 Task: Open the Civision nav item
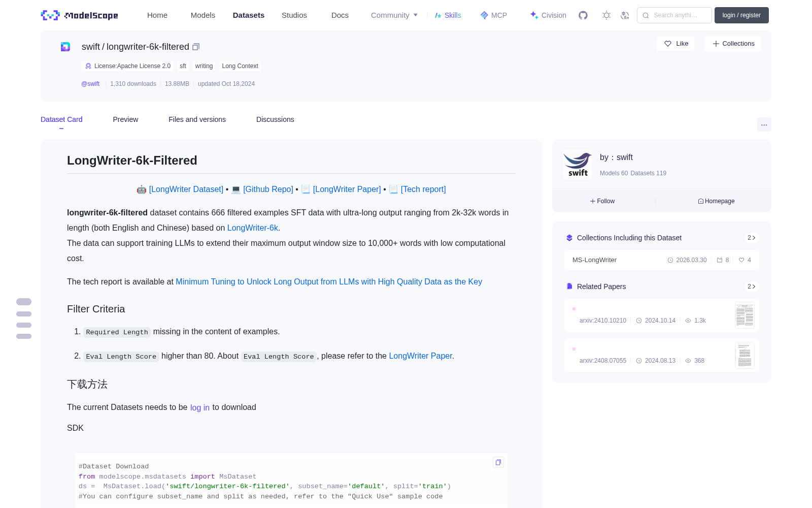coord(548,15)
